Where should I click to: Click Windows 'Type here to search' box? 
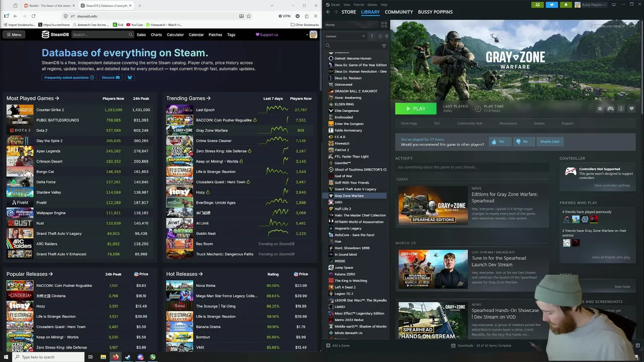coord(48,357)
